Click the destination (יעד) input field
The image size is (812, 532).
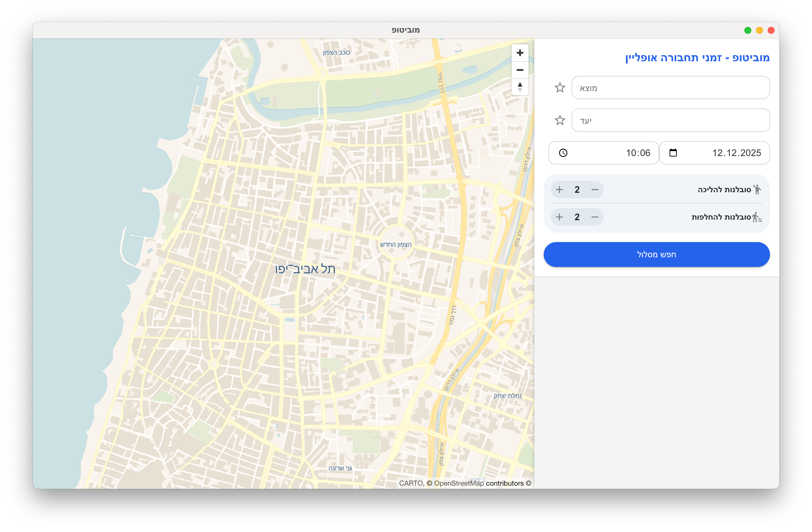point(671,120)
